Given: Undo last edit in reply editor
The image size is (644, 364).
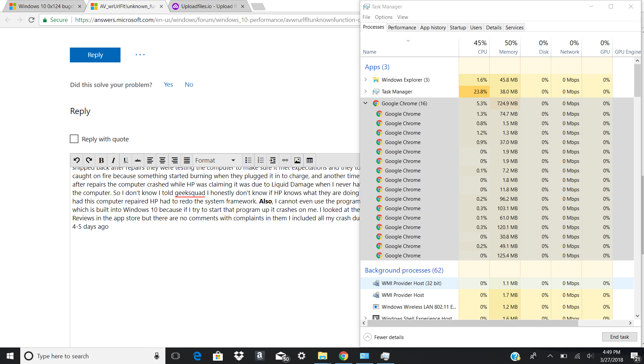Looking at the screenshot, I should (x=77, y=160).
